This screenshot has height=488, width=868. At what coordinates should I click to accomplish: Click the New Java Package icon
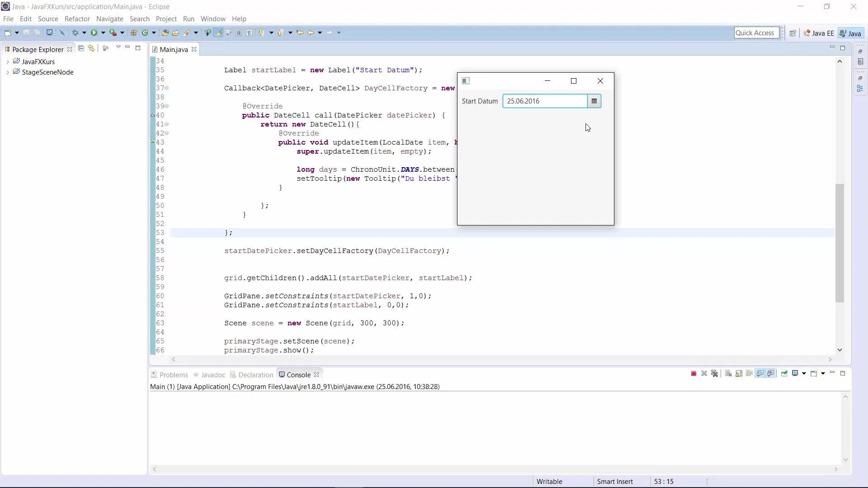134,33
